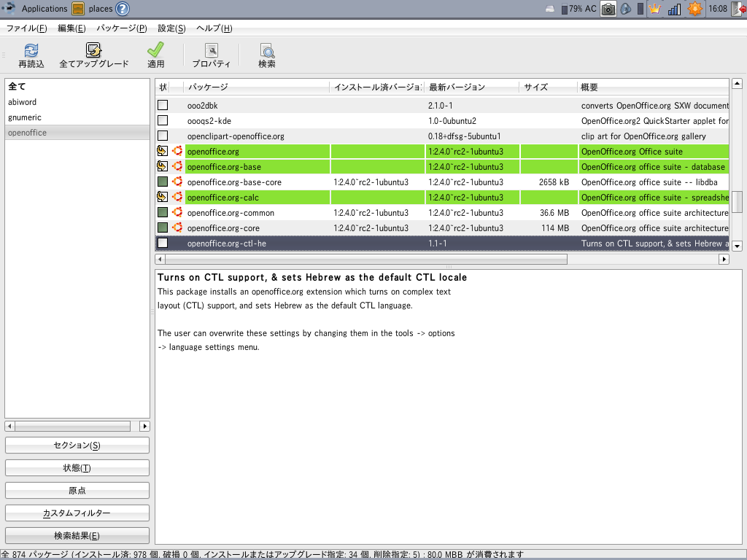The width and height of the screenshot is (747, 560).
Task: Toggle installed checkbox of openoffice.org-base-core
Action: tap(163, 182)
